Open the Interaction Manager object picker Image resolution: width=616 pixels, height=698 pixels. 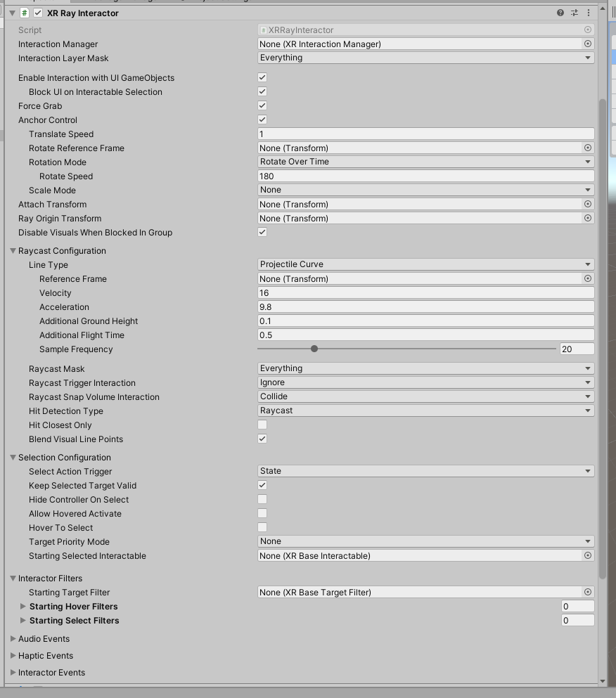588,44
